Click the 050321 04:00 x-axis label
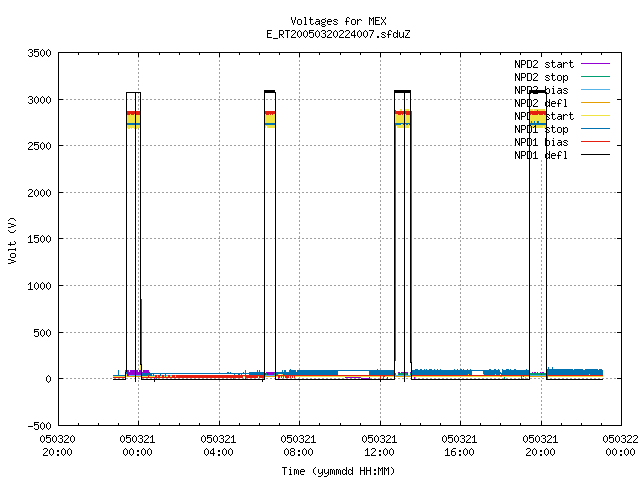 pos(218,446)
